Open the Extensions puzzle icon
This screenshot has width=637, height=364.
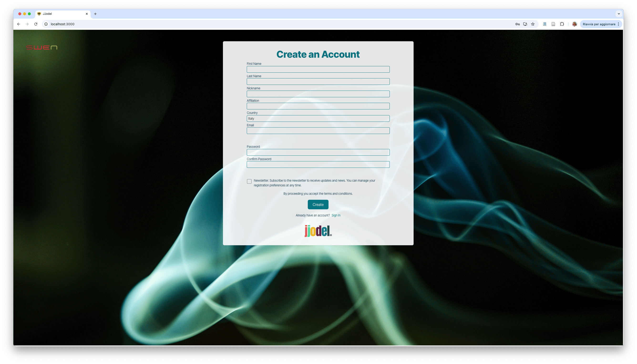562,24
